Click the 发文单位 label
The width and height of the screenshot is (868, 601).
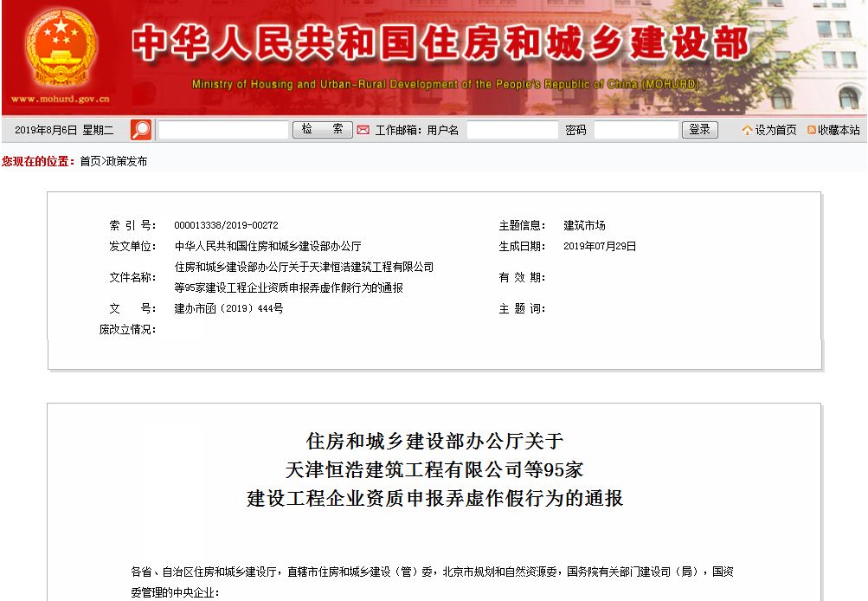132,246
